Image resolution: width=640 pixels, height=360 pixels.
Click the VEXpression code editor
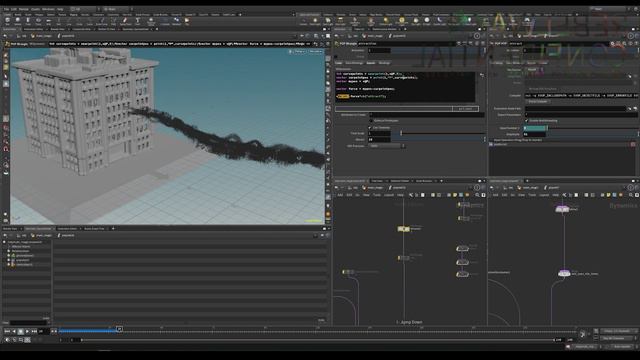click(405, 87)
